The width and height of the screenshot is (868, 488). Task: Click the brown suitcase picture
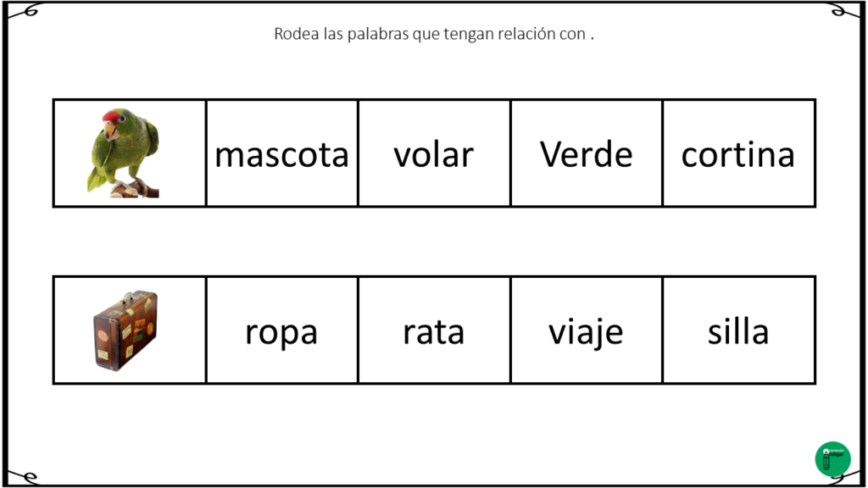[x=125, y=330]
